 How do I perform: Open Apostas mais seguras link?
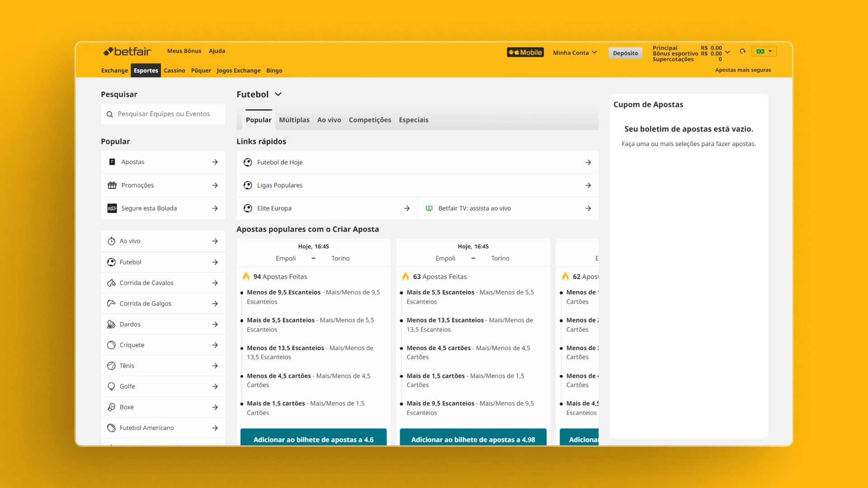(743, 70)
